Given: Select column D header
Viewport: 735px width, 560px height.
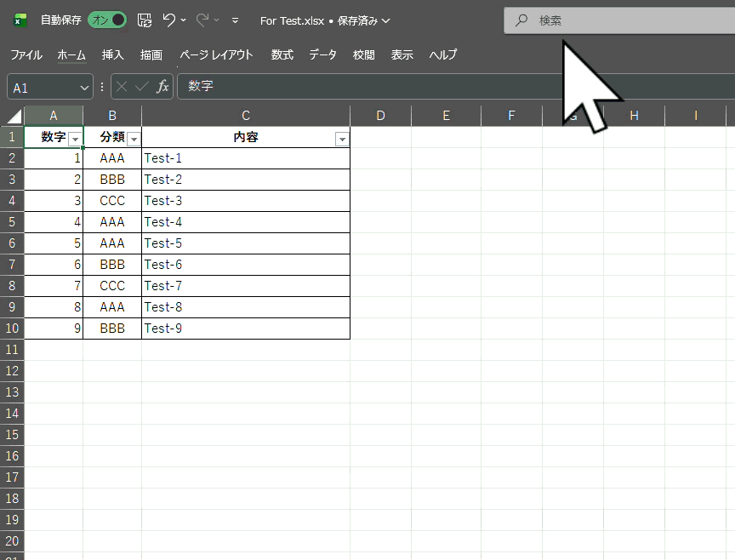Looking at the screenshot, I should [380, 116].
